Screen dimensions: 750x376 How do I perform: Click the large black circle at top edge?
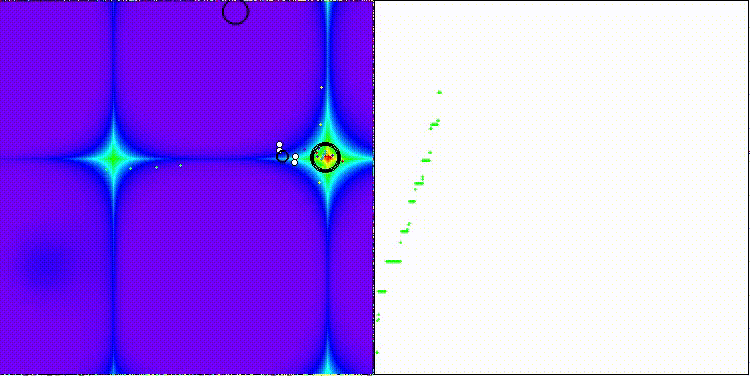pos(235,11)
